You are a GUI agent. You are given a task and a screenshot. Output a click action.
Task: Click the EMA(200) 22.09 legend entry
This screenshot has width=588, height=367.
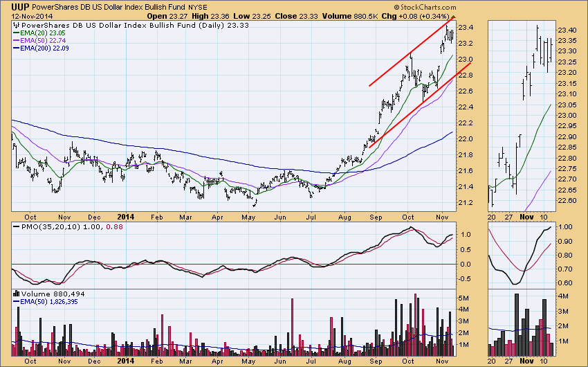click(41, 48)
